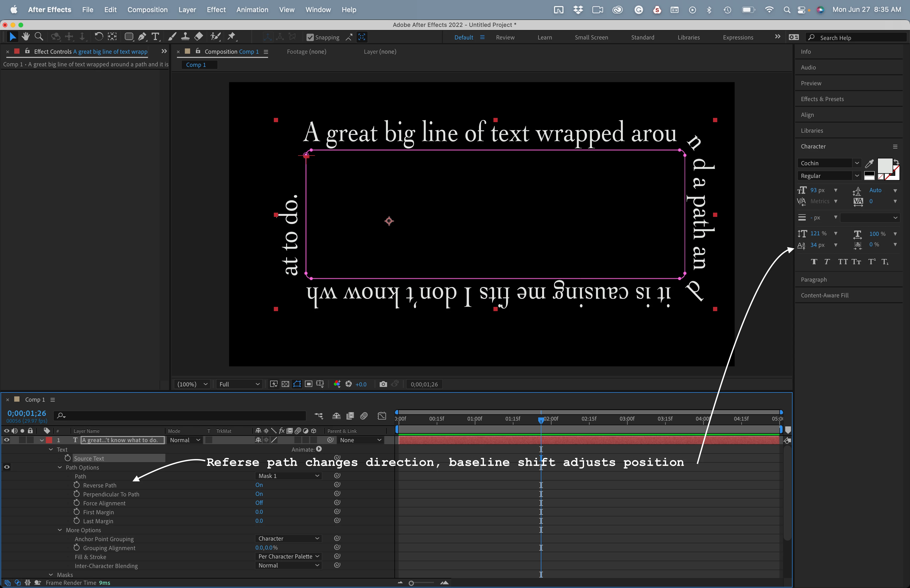Toggle Reverse Path value On
This screenshot has width=910, height=588.
point(259,485)
